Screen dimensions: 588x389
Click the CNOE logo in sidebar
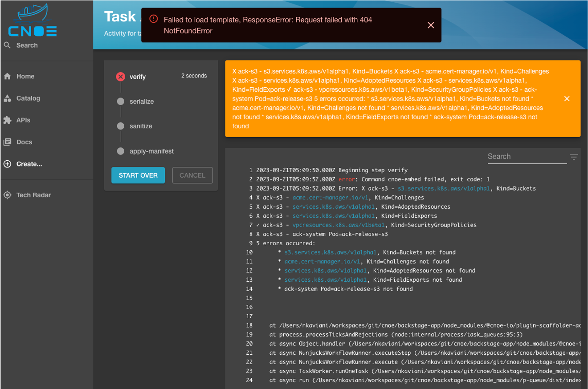coord(33,20)
